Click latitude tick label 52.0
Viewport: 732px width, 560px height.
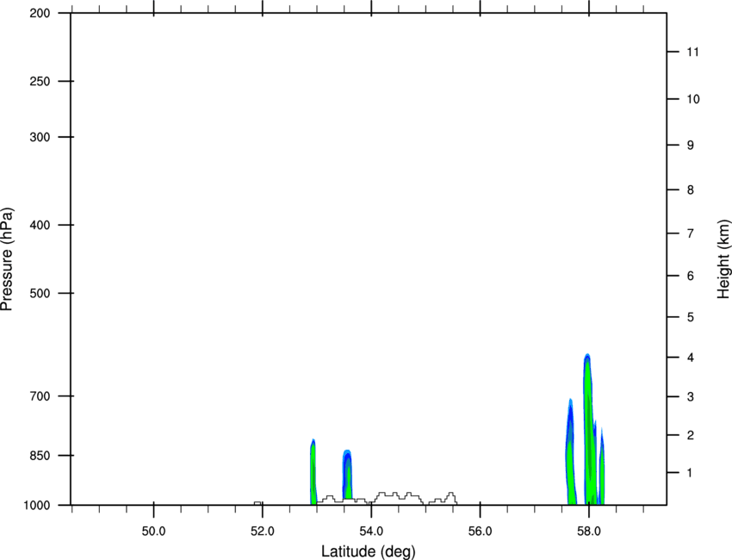(263, 532)
